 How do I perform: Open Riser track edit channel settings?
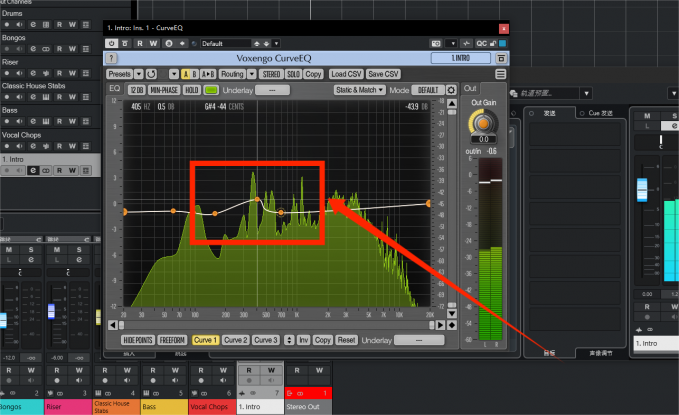pyautogui.click(x=33, y=73)
